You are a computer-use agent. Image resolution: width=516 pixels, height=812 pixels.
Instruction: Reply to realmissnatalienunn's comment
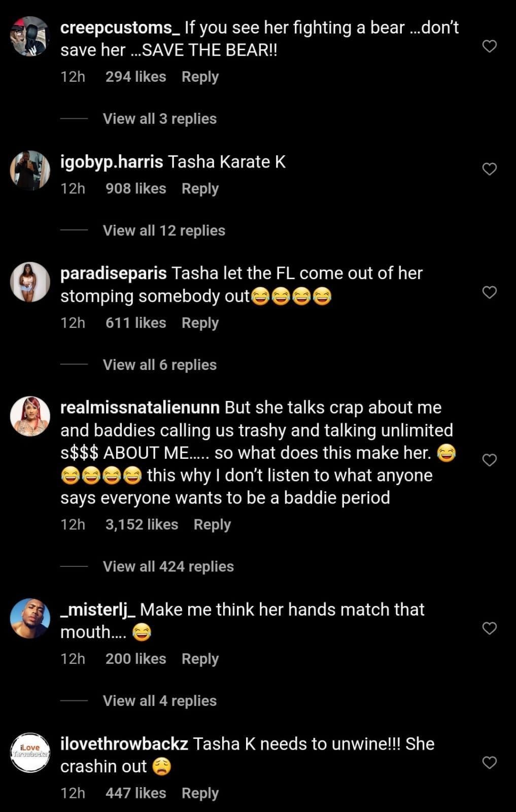[212, 524]
